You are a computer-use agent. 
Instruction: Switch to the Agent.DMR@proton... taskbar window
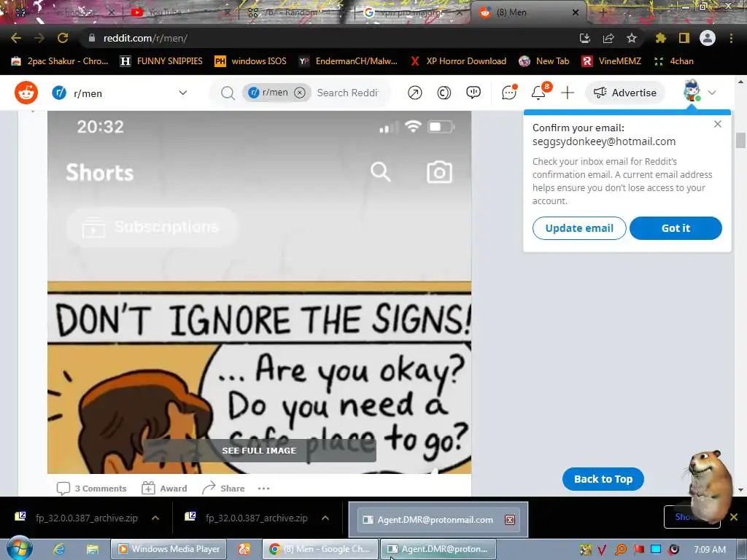point(438,549)
